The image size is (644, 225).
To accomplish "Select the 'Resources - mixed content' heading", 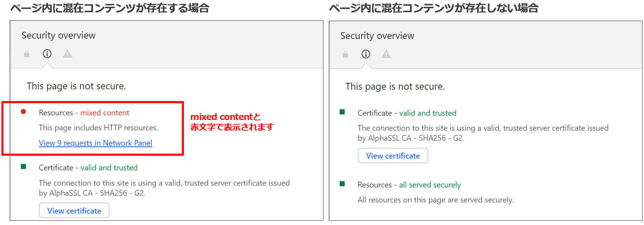I will [84, 113].
